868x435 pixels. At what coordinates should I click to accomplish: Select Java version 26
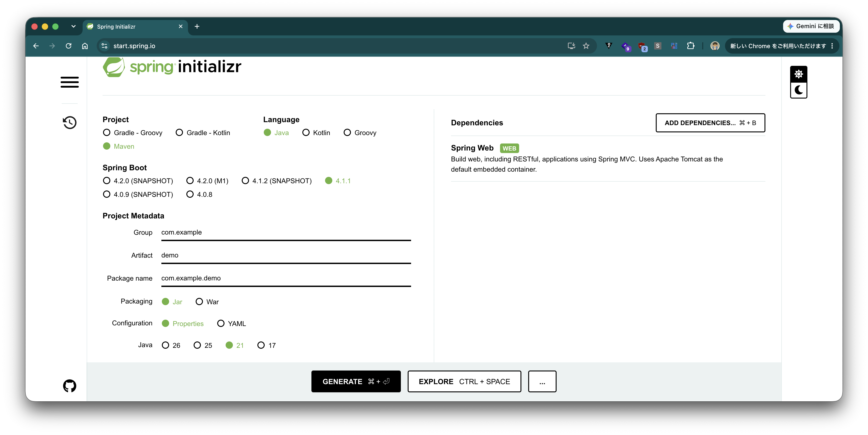[x=171, y=345]
